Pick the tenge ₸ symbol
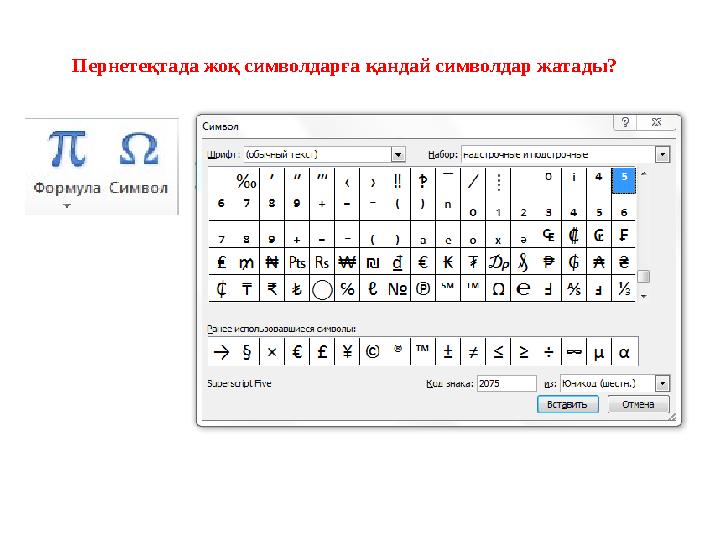 click(x=247, y=289)
